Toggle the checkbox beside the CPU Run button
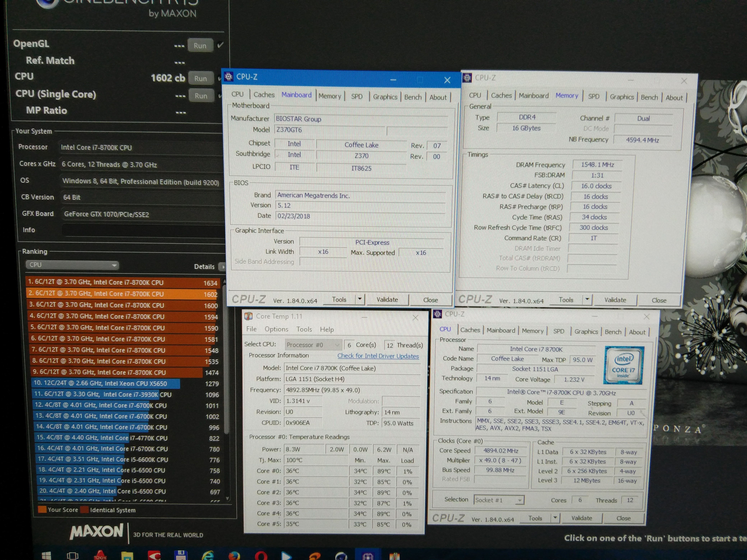 tap(220, 78)
